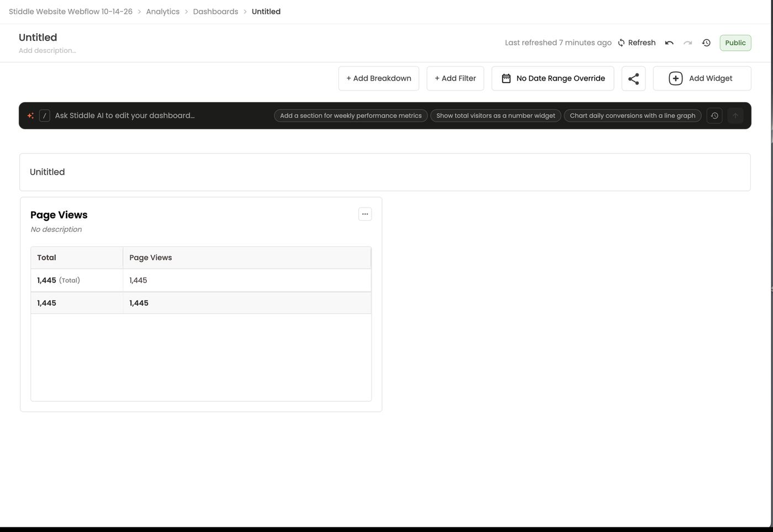Click Last refreshed 7 minutes ago text

tap(558, 42)
